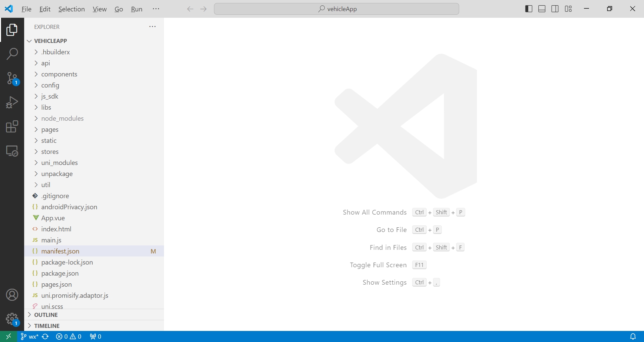
Task: Open the Go menu
Action: click(119, 9)
